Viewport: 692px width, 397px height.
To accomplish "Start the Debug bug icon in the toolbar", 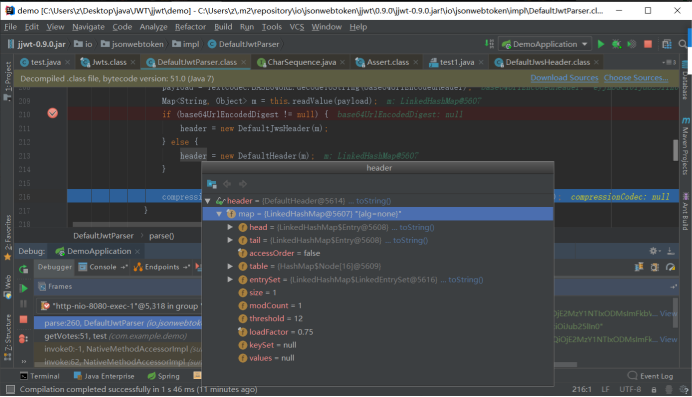I will [x=616, y=44].
